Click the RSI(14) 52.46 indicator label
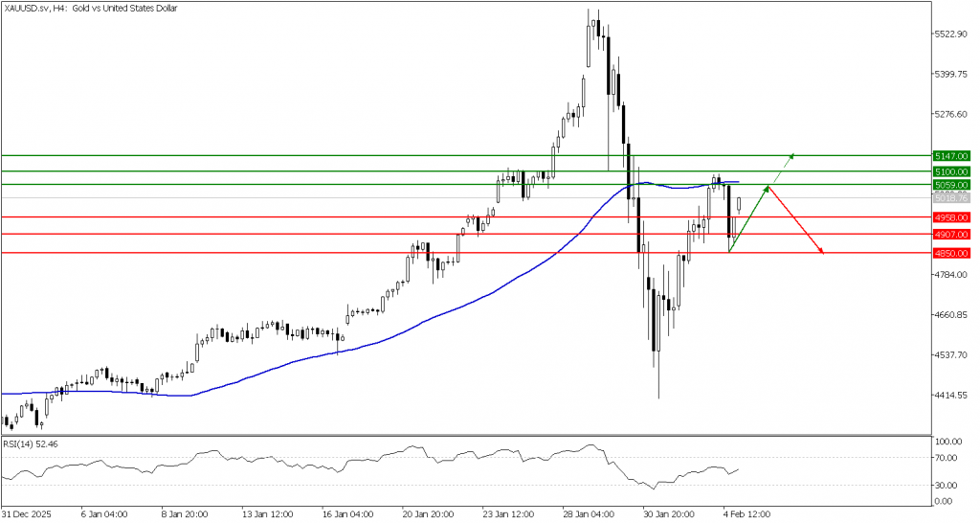The image size is (980, 523). (32, 444)
